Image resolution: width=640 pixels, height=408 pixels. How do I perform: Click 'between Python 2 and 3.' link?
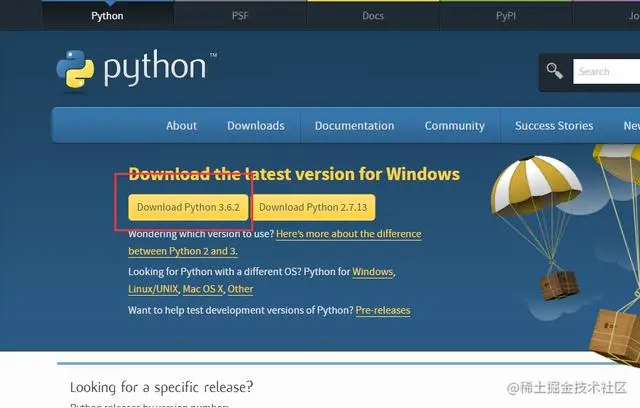pyautogui.click(x=183, y=251)
